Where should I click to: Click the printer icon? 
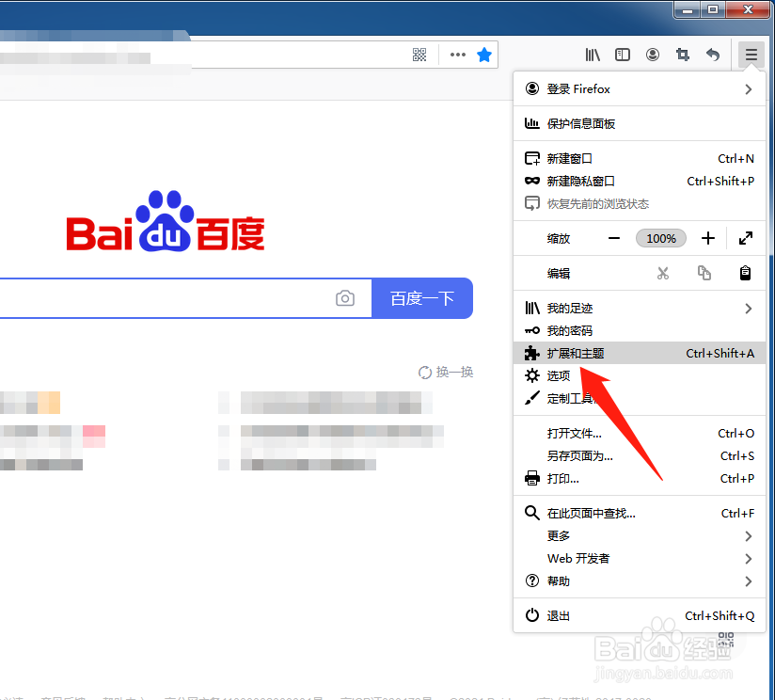(531, 479)
